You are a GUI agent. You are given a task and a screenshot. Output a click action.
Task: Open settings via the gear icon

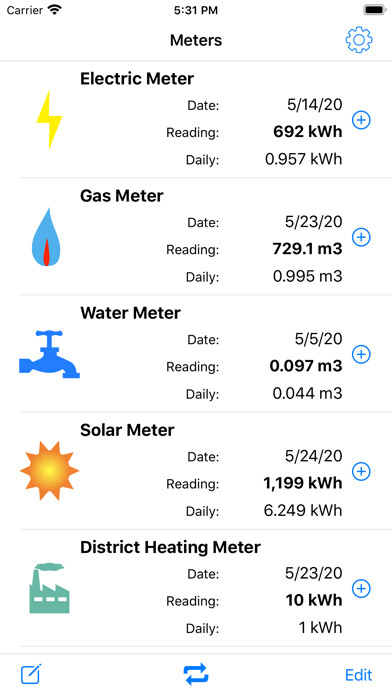pos(359,40)
